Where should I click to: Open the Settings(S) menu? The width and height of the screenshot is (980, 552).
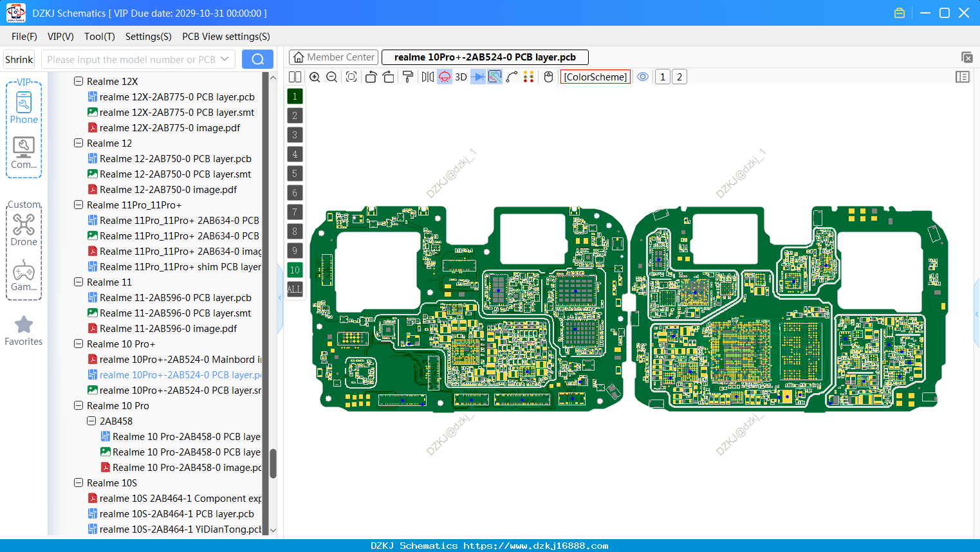point(149,37)
